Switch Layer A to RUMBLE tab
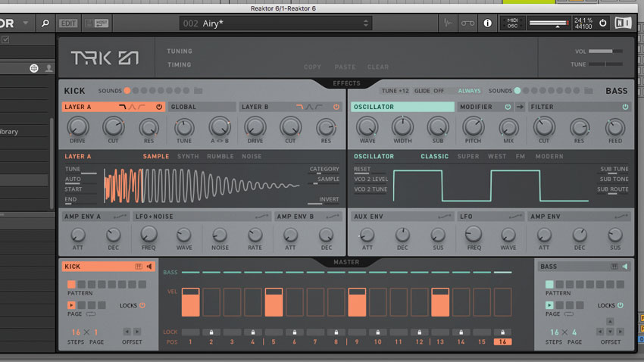Image resolution: width=644 pixels, height=362 pixels. (x=220, y=156)
